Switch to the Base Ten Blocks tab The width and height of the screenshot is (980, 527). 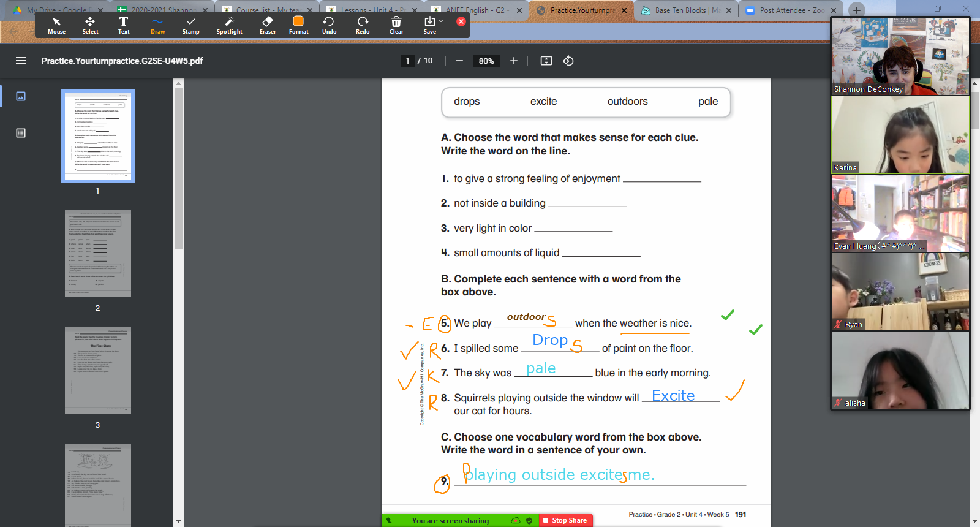[687, 10]
